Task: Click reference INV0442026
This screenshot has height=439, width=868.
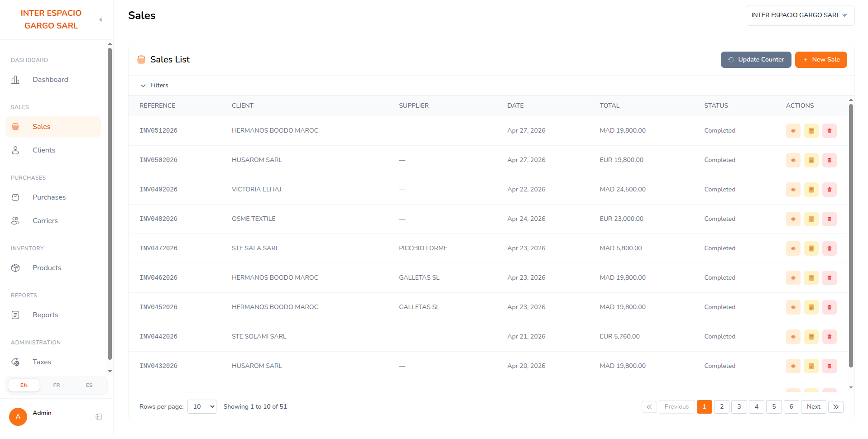Action: pos(158,336)
